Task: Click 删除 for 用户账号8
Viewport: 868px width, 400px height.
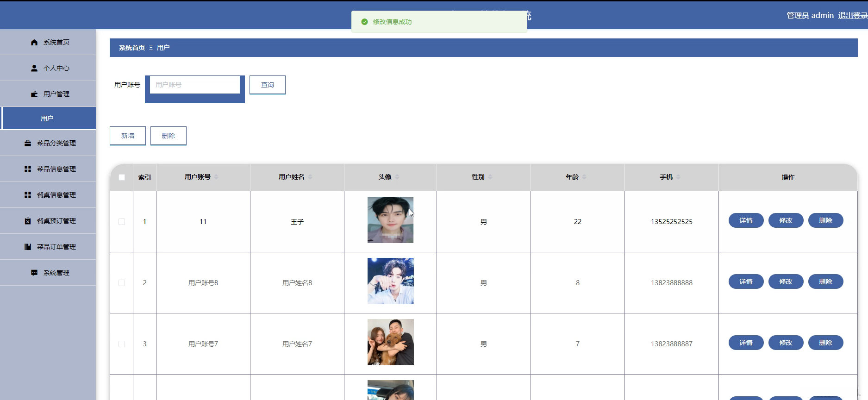Action: point(826,281)
